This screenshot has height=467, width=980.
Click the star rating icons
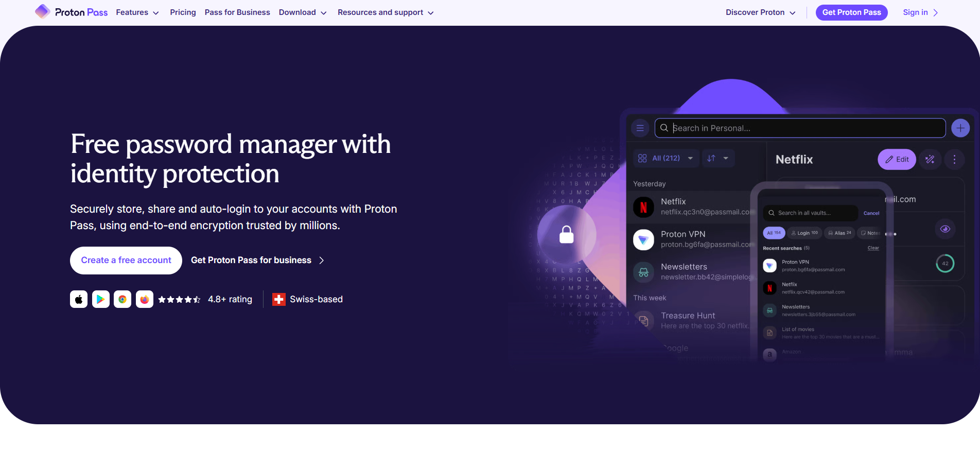[x=179, y=299]
